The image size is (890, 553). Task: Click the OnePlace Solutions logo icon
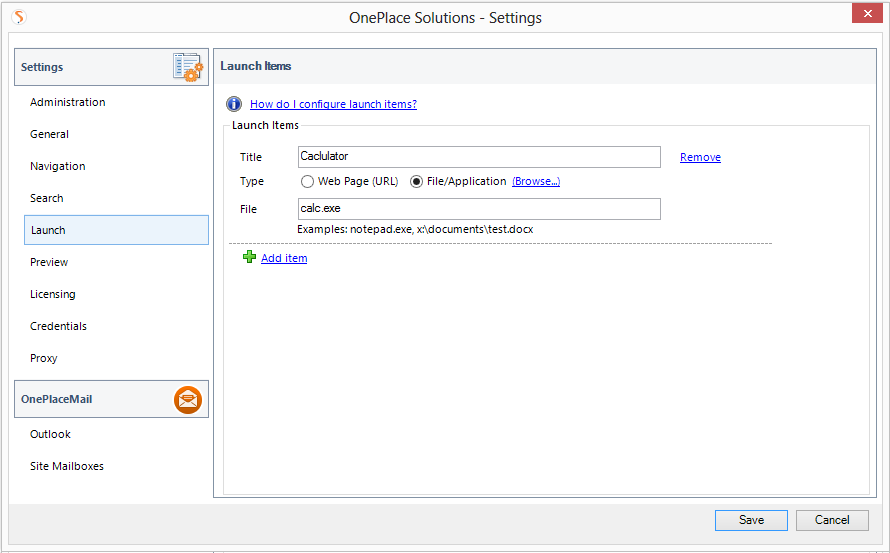18,17
